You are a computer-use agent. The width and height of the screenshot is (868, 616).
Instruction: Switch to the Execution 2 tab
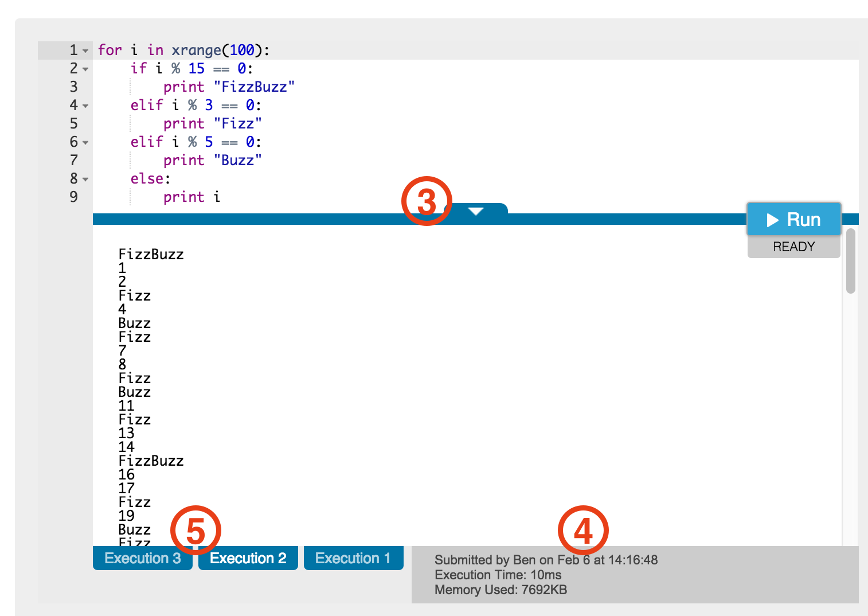(x=248, y=558)
